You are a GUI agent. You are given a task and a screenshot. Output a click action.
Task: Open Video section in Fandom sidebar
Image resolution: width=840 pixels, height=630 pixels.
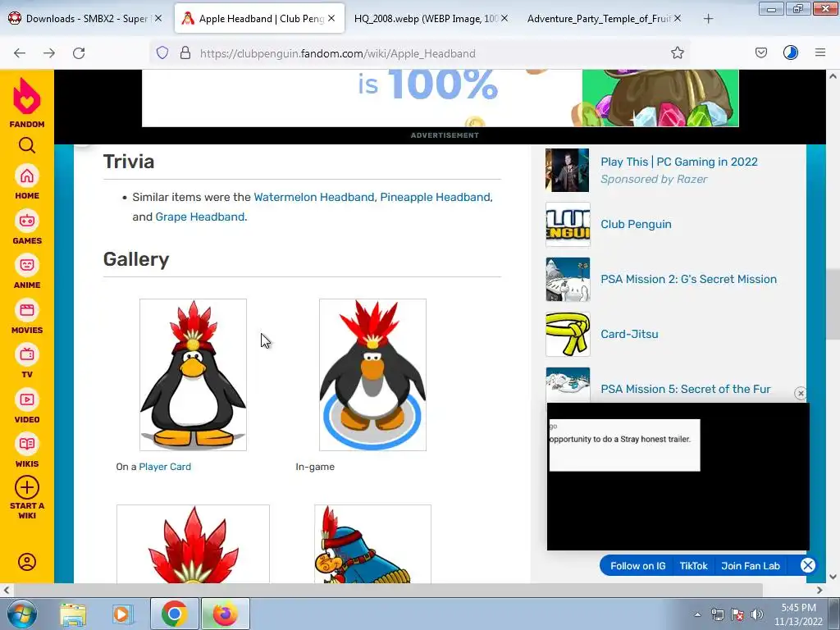[27, 407]
